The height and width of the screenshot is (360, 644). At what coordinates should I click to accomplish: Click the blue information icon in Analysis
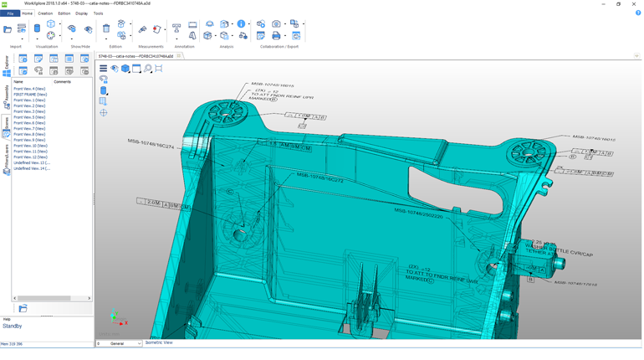pyautogui.click(x=242, y=25)
